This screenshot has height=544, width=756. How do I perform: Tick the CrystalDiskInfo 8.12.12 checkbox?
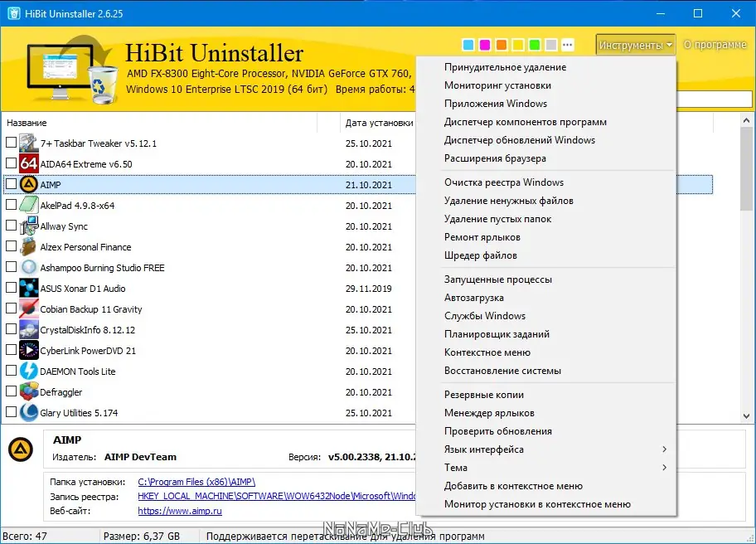[x=11, y=329]
